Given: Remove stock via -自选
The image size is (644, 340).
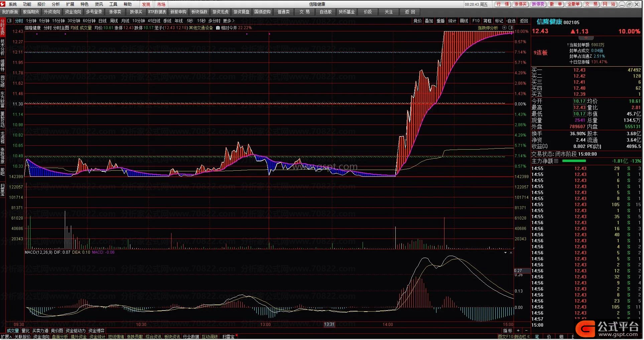Looking at the screenshot, I should click(x=511, y=21).
